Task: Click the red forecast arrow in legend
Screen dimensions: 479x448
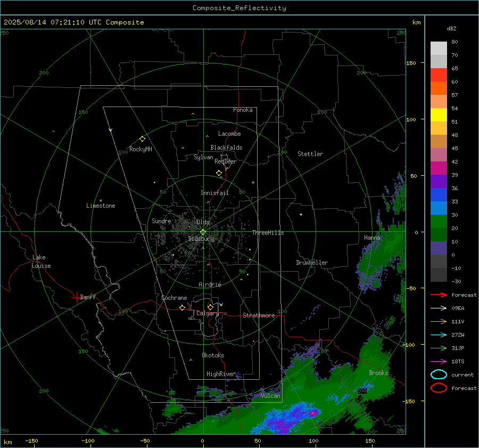Action: tap(439, 295)
